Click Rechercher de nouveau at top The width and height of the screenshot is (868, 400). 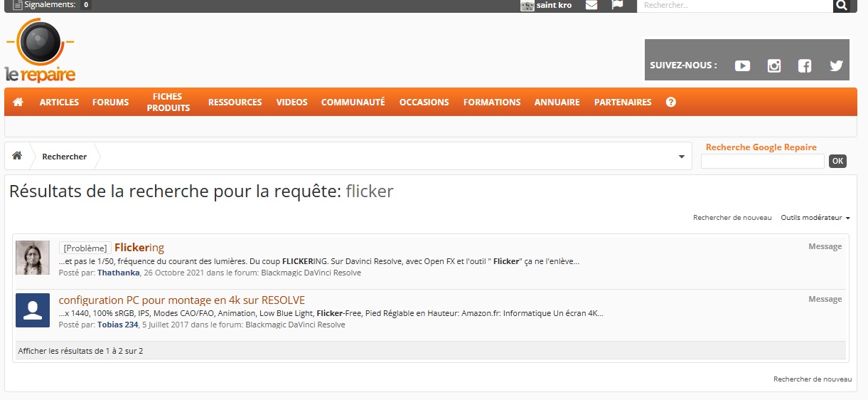click(732, 218)
